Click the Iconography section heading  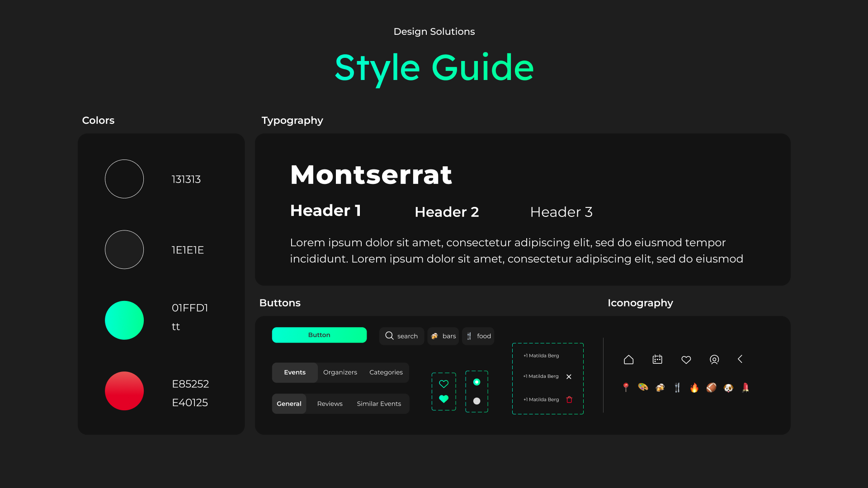pyautogui.click(x=640, y=303)
